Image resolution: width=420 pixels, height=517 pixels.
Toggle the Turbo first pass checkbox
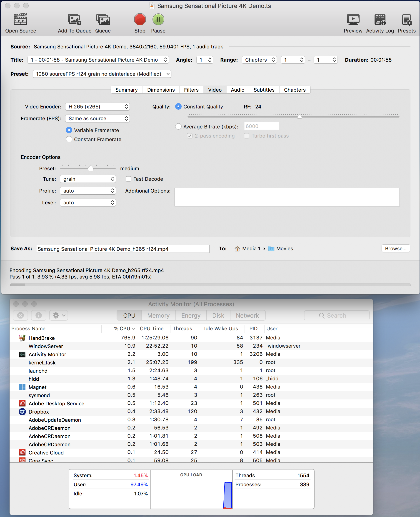click(x=247, y=136)
